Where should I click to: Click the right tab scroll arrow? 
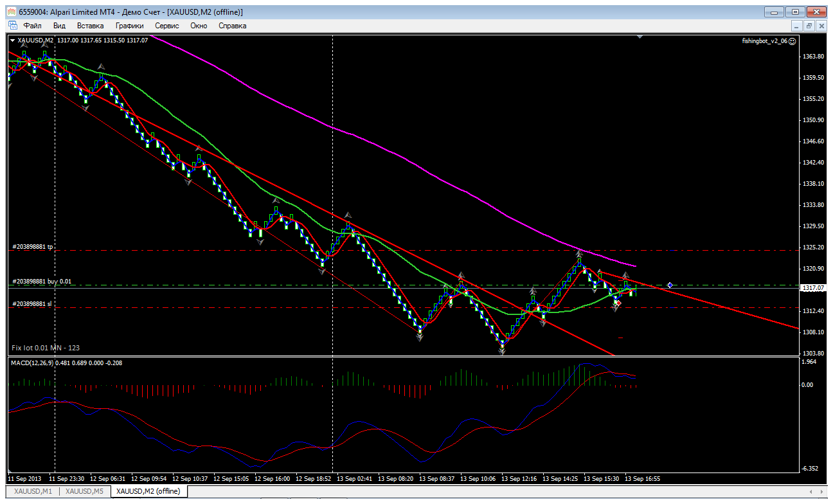(x=821, y=491)
